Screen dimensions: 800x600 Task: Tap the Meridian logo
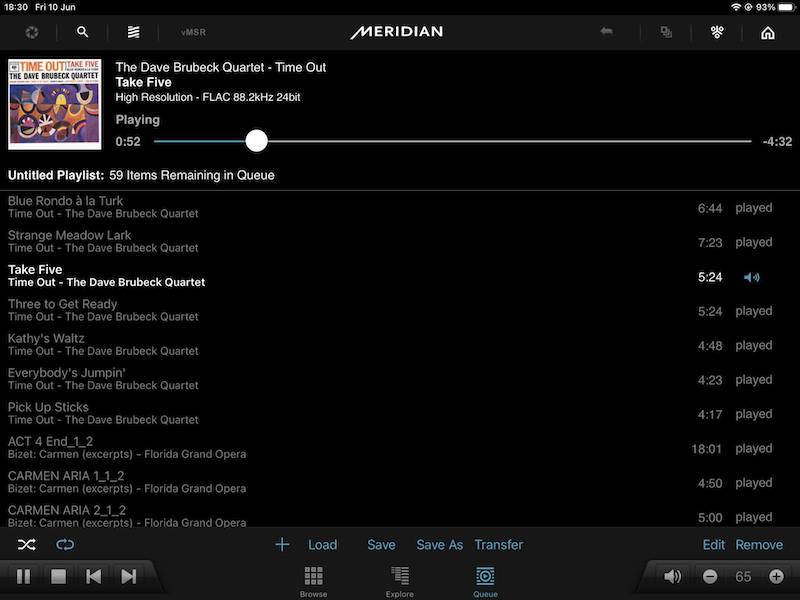pos(396,32)
